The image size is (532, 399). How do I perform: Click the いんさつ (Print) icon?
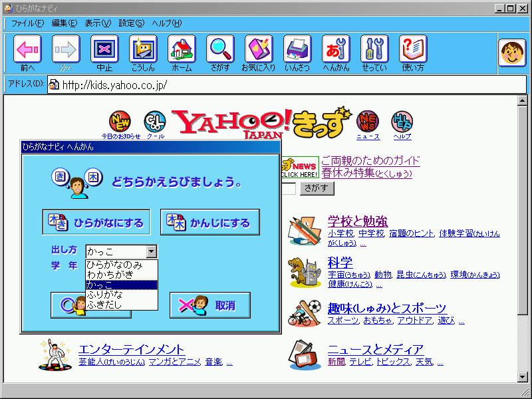coord(297,49)
